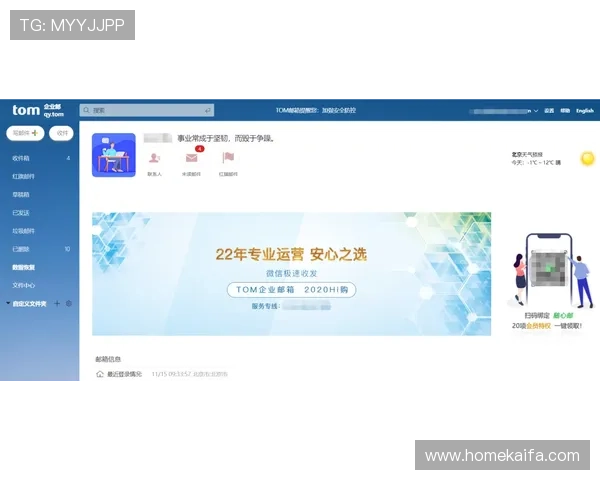This screenshot has width=600, height=480.
Task: Open the 红旗邮件 folder in the sidebar
Action: click(23, 176)
